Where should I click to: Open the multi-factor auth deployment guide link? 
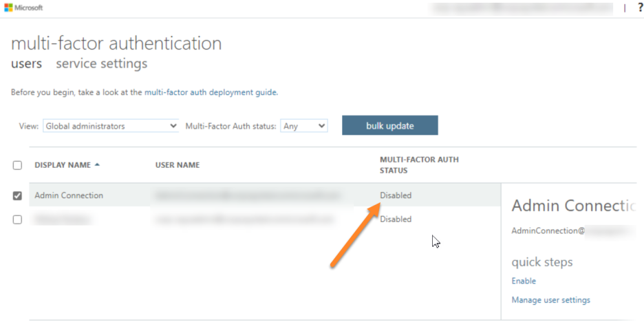click(x=211, y=92)
